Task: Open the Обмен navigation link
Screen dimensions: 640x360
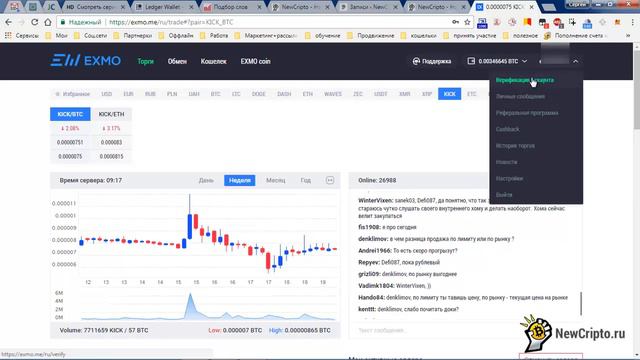Action: [177, 61]
